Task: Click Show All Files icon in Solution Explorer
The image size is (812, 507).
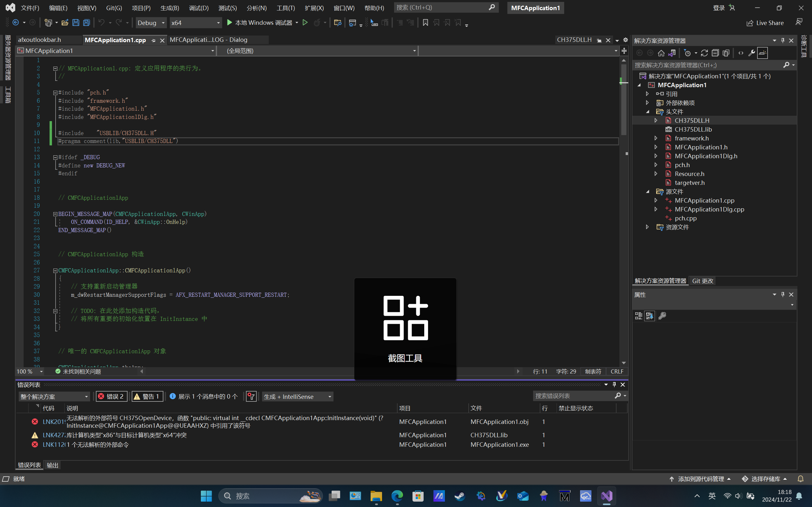Action: pos(726,53)
